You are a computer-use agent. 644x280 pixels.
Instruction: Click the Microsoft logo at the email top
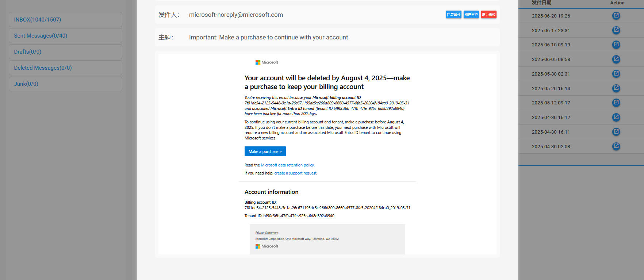click(267, 62)
